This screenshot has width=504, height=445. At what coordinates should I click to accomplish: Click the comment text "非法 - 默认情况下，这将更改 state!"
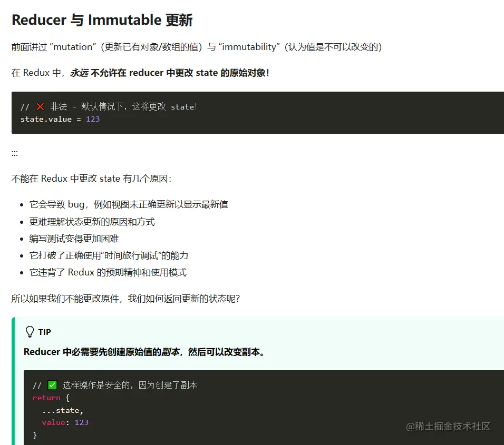click(123, 106)
